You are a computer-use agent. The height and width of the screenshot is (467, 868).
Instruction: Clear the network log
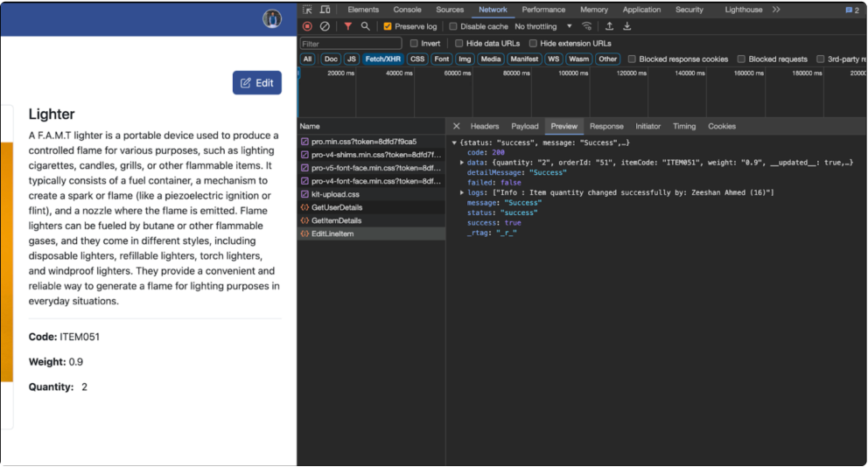(325, 26)
